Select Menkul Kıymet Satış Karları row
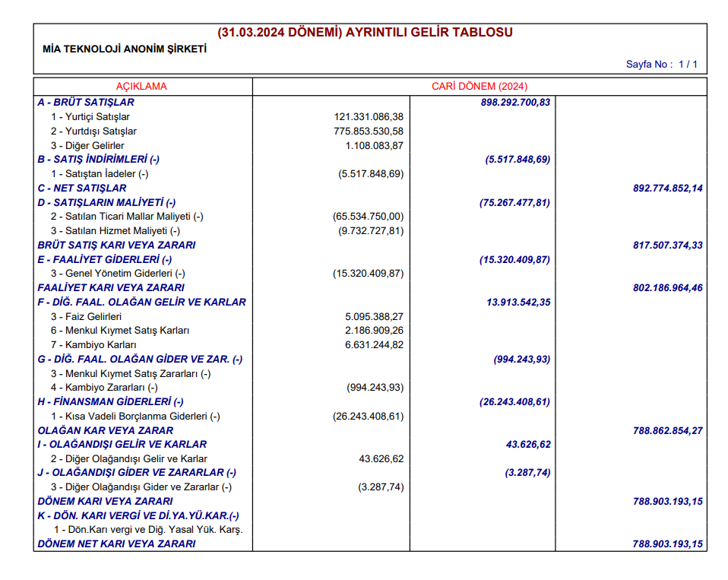The height and width of the screenshot is (580, 728). point(120,331)
